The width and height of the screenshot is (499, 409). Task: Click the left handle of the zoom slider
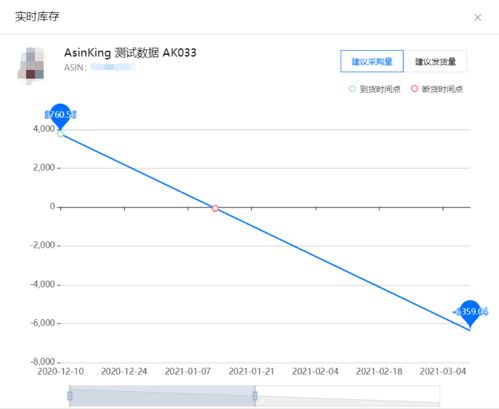point(70,396)
